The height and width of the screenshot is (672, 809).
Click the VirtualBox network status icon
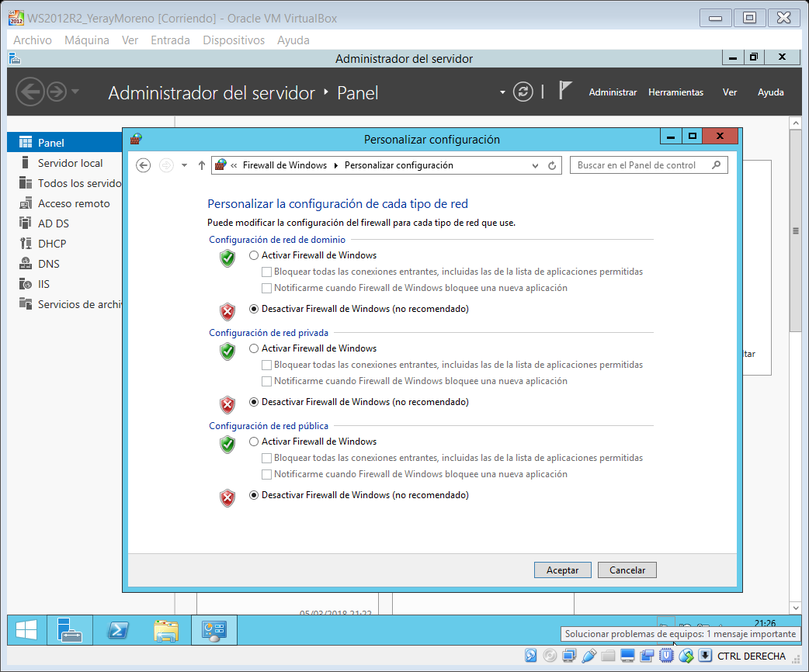570,656
